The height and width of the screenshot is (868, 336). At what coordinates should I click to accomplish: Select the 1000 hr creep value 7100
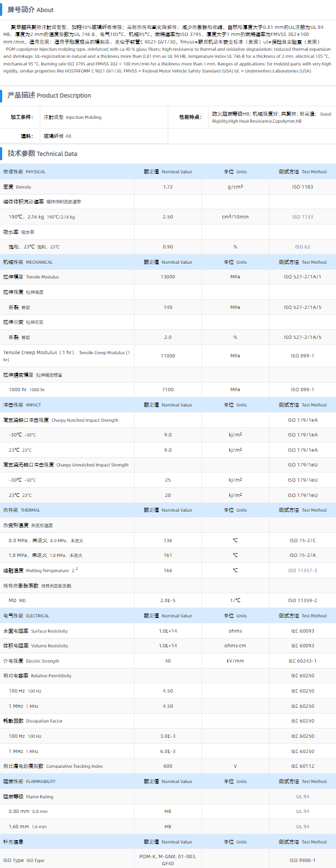click(x=168, y=390)
